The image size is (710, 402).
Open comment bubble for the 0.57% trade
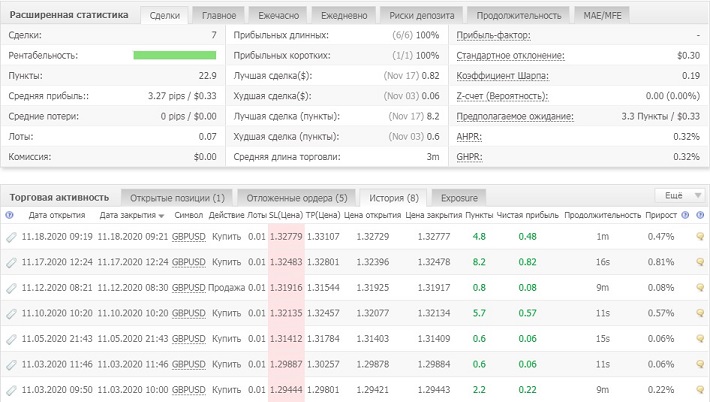(700, 313)
